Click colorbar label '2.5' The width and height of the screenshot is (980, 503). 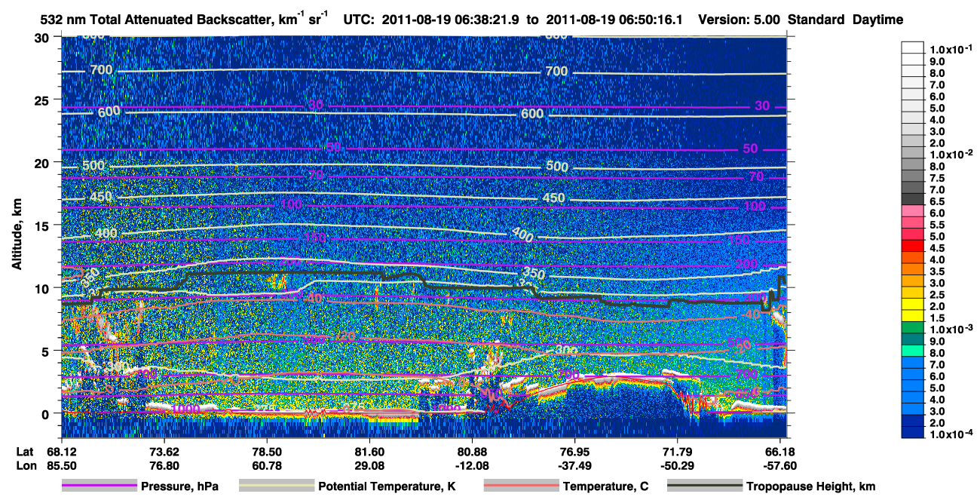point(937,295)
